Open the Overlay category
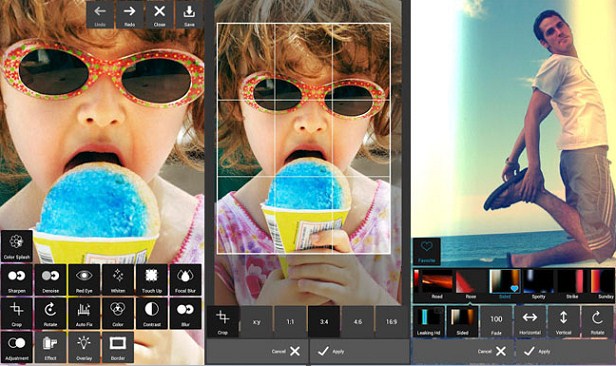Image resolution: width=616 pixels, height=366 pixels. click(84, 347)
